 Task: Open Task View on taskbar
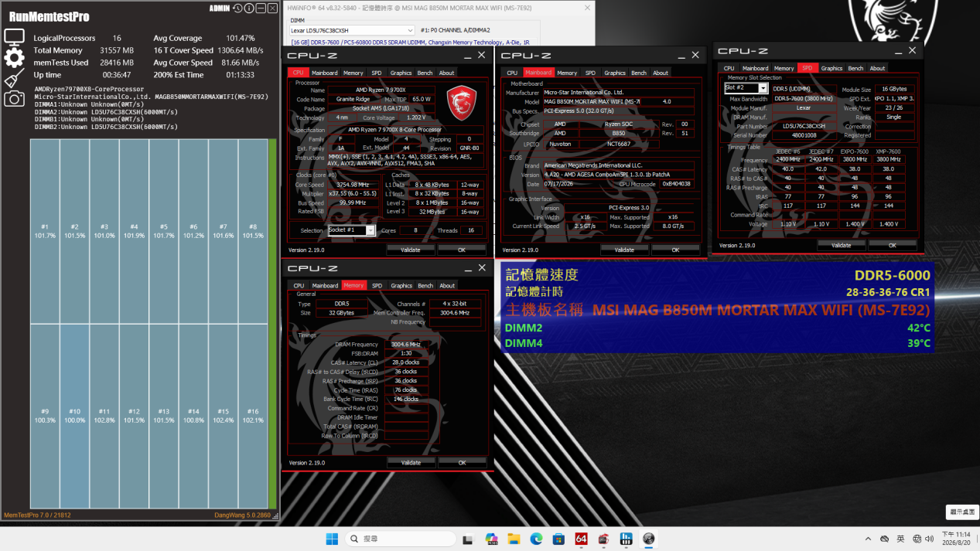[468, 539]
